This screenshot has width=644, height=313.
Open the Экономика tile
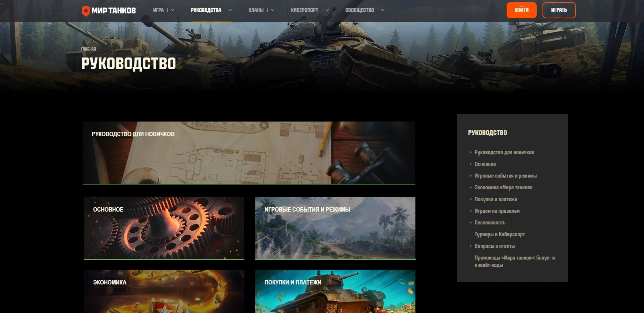164,291
